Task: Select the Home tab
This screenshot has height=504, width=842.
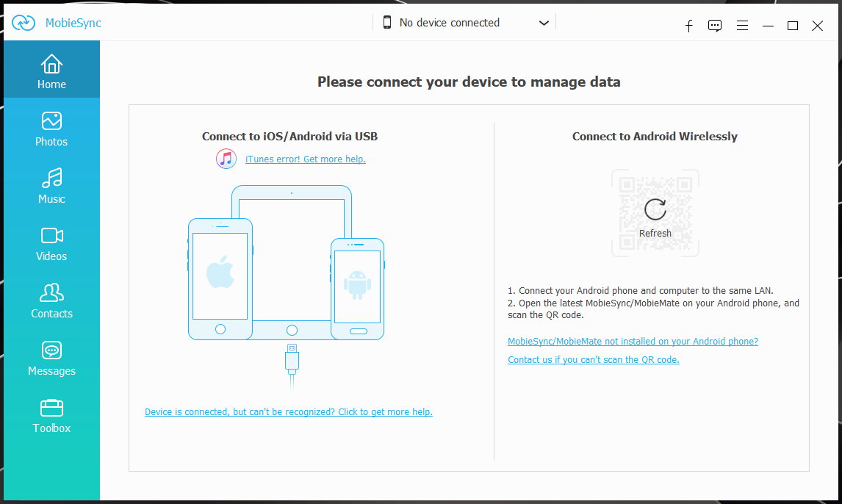Action: [x=51, y=71]
